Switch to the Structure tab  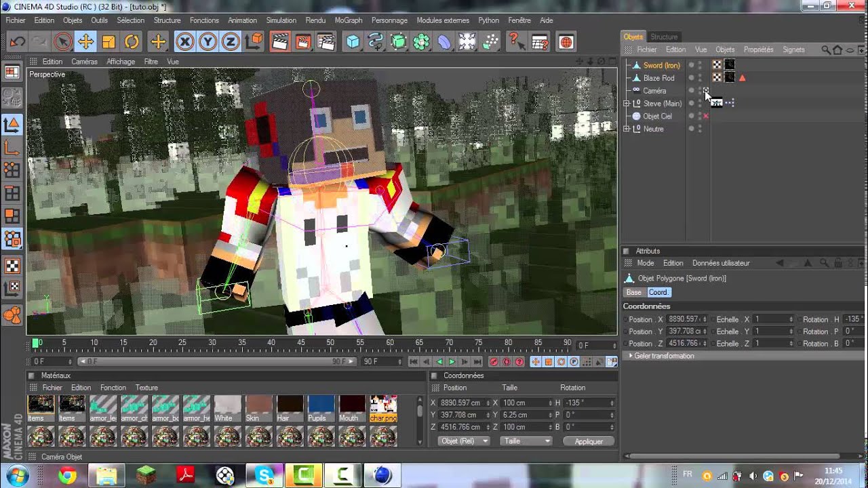664,37
